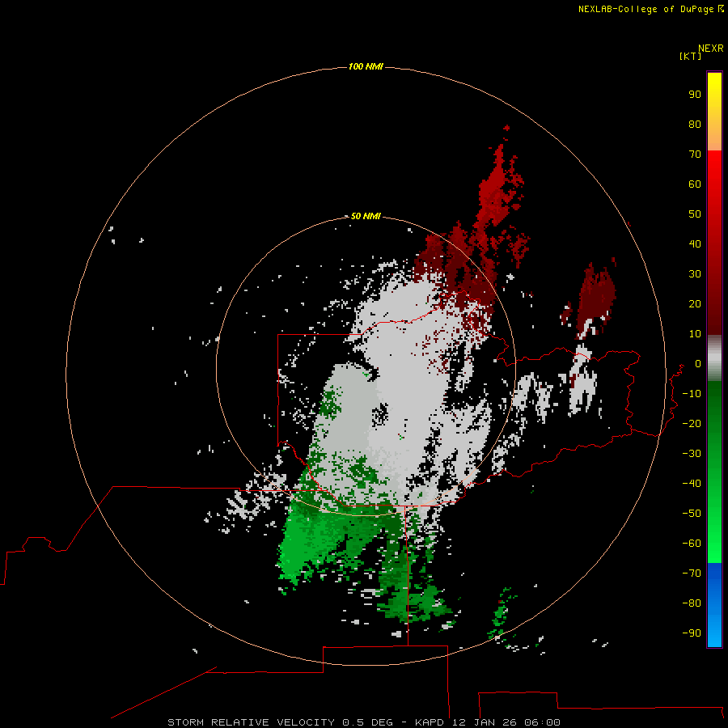Screen dimensions: 728x728
Task: Click the 30 value on velocity scale
Action: tap(695, 274)
